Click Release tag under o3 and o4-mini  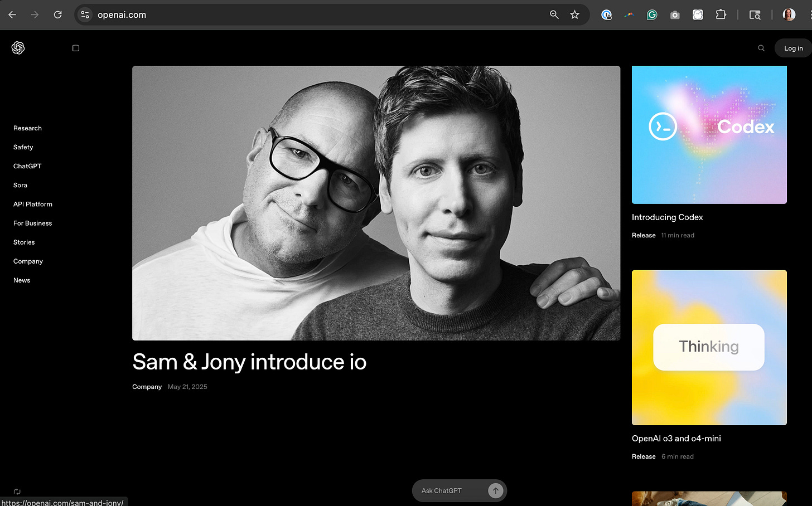pyautogui.click(x=644, y=456)
